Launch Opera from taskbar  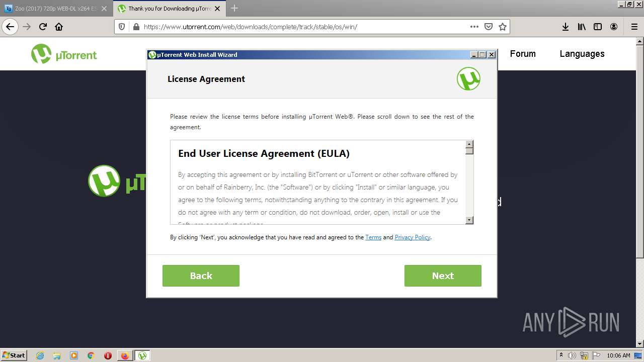[x=108, y=355]
